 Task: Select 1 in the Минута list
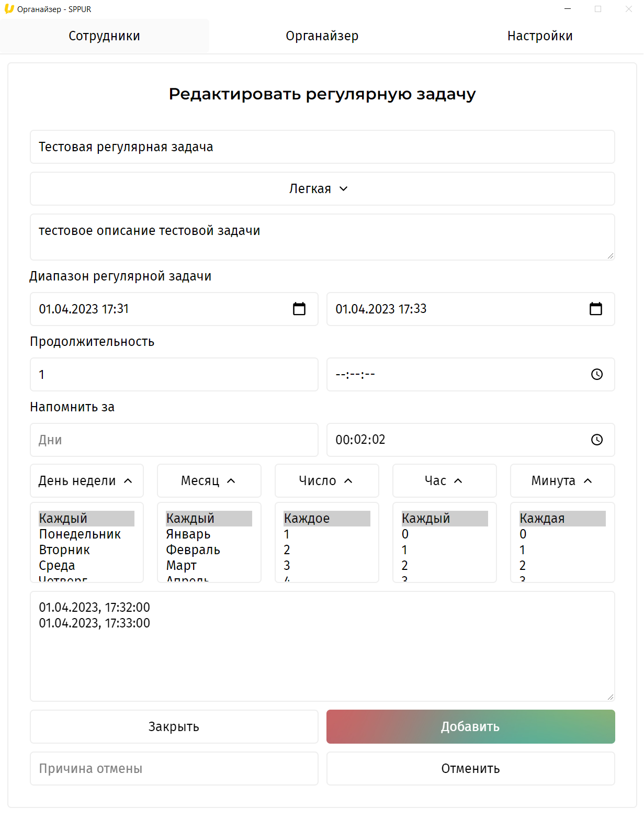pos(562,550)
